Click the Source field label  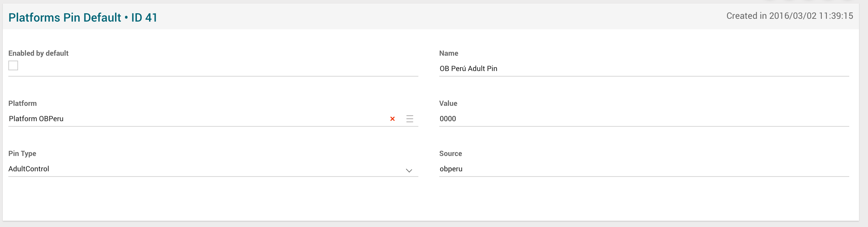(450, 154)
